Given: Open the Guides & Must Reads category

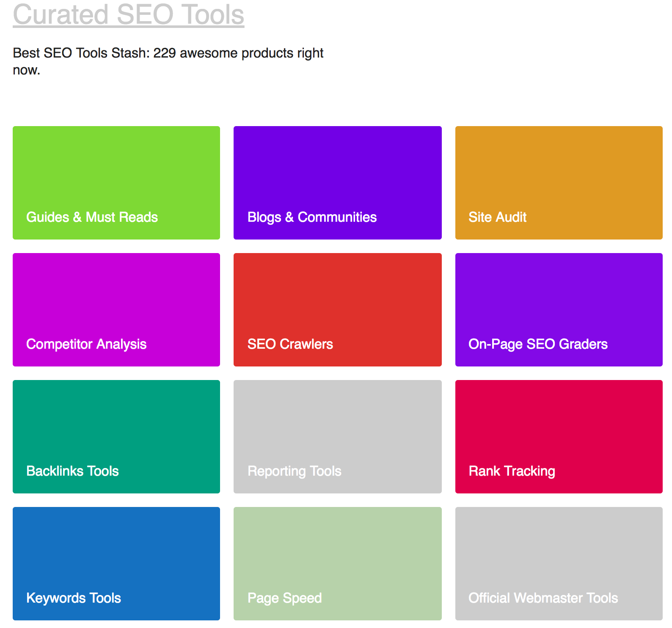Looking at the screenshot, I should [x=116, y=183].
